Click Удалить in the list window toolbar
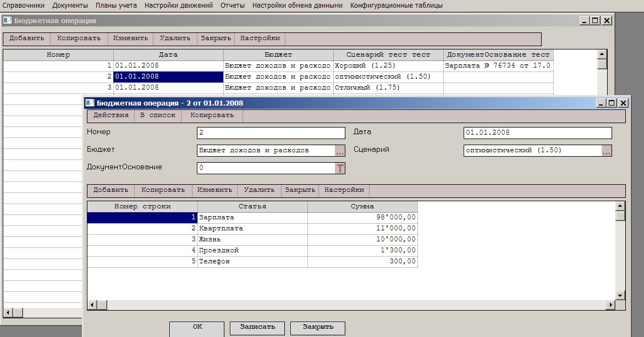 click(175, 38)
